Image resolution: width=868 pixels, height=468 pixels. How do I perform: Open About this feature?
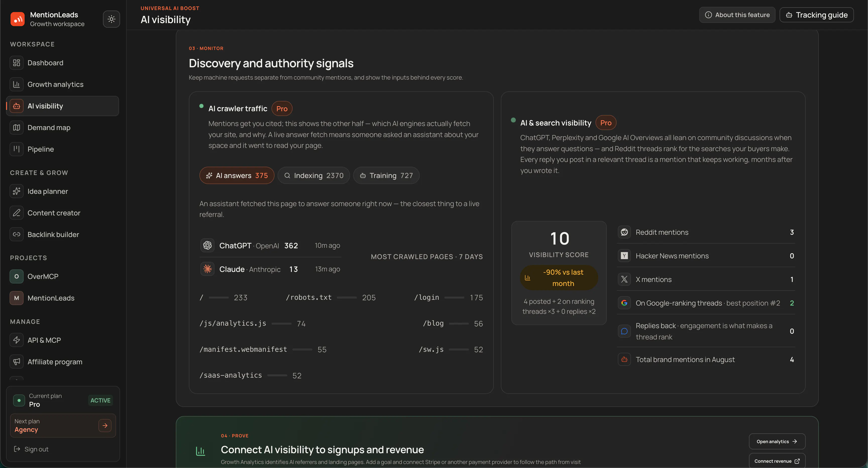pos(737,15)
